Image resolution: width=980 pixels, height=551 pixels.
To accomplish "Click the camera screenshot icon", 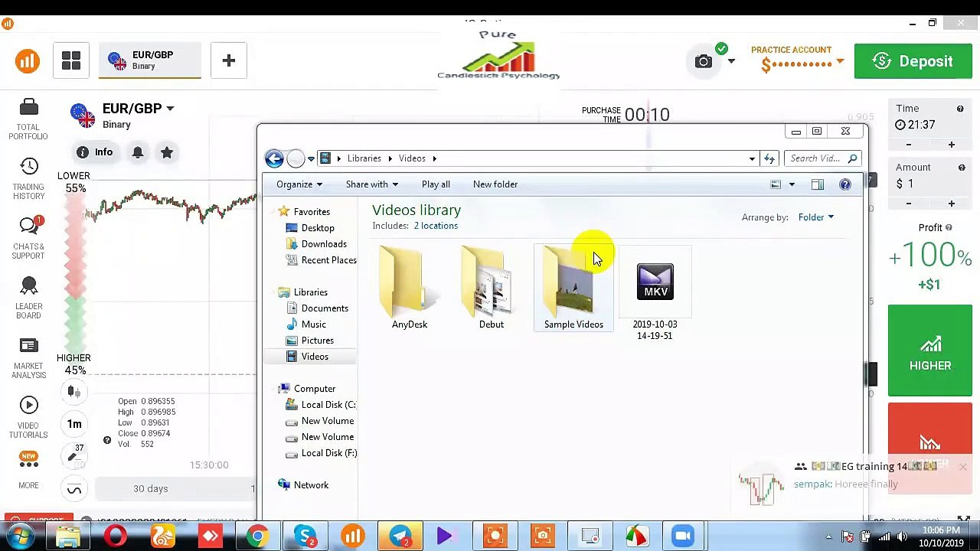I will pyautogui.click(x=703, y=61).
